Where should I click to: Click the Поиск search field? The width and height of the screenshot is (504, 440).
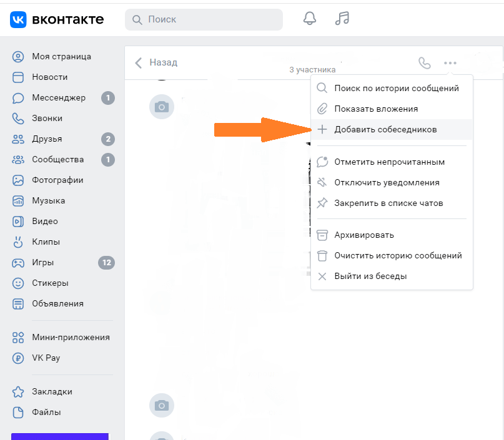point(204,19)
